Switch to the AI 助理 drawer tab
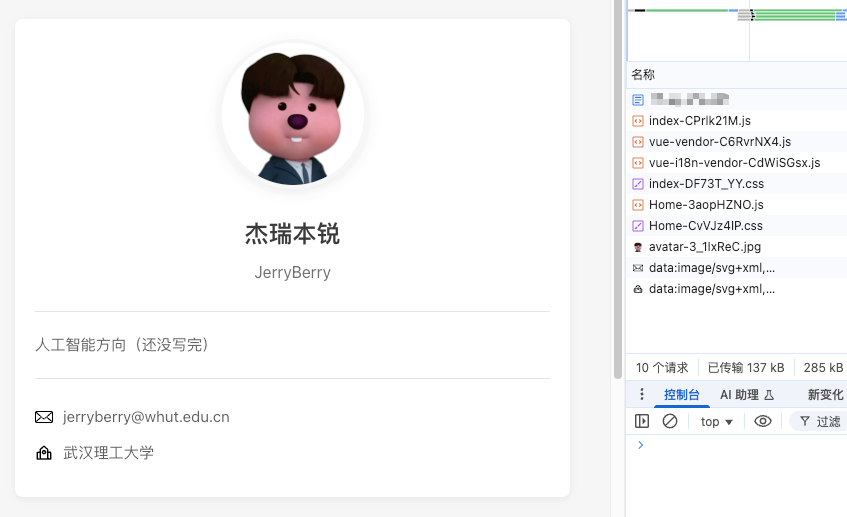 click(747, 395)
